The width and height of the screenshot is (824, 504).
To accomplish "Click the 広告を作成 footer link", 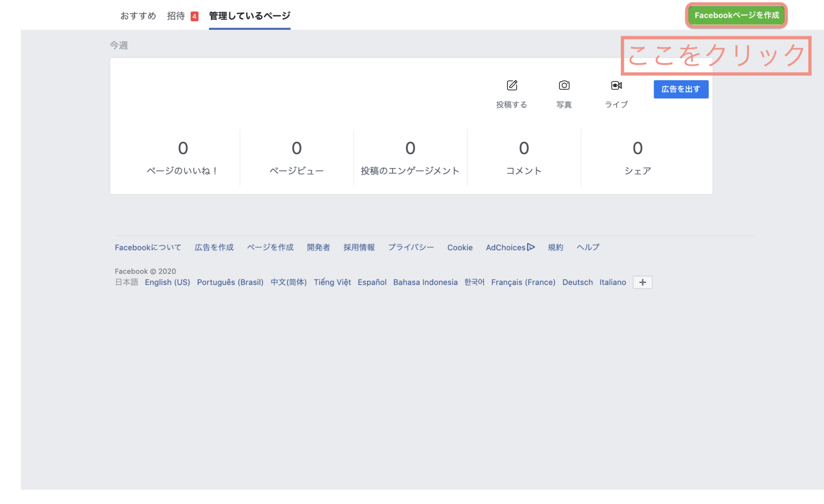I will point(214,248).
